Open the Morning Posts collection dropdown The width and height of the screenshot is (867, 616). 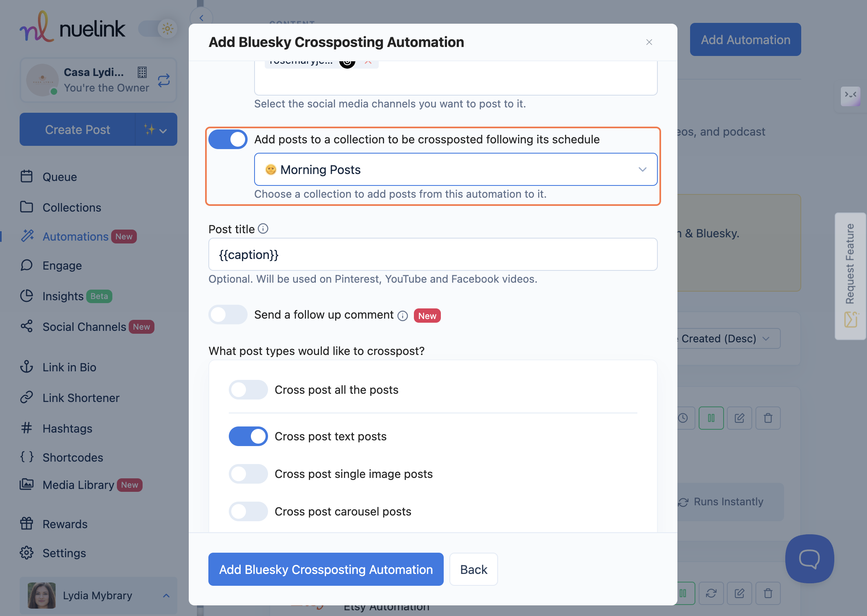click(456, 170)
